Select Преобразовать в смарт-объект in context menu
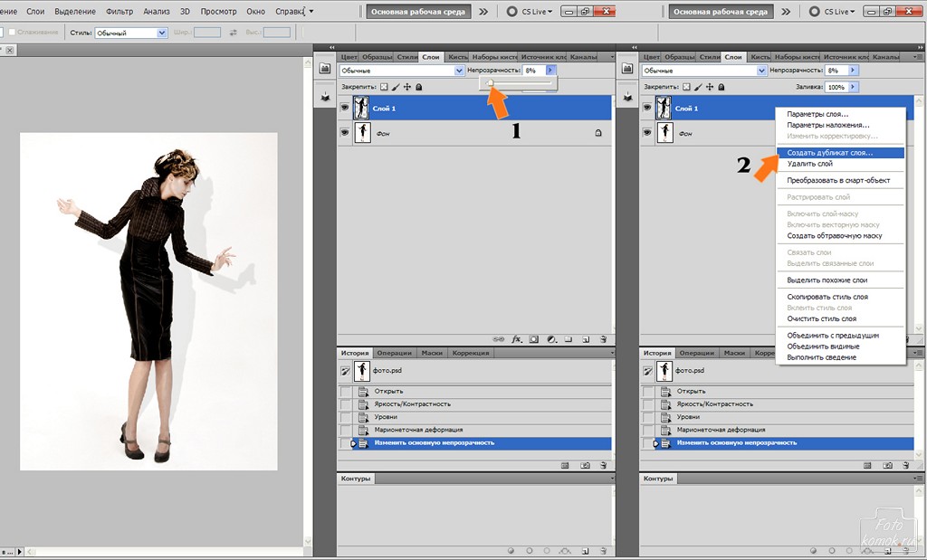The height and width of the screenshot is (560, 927). pyautogui.click(x=837, y=180)
